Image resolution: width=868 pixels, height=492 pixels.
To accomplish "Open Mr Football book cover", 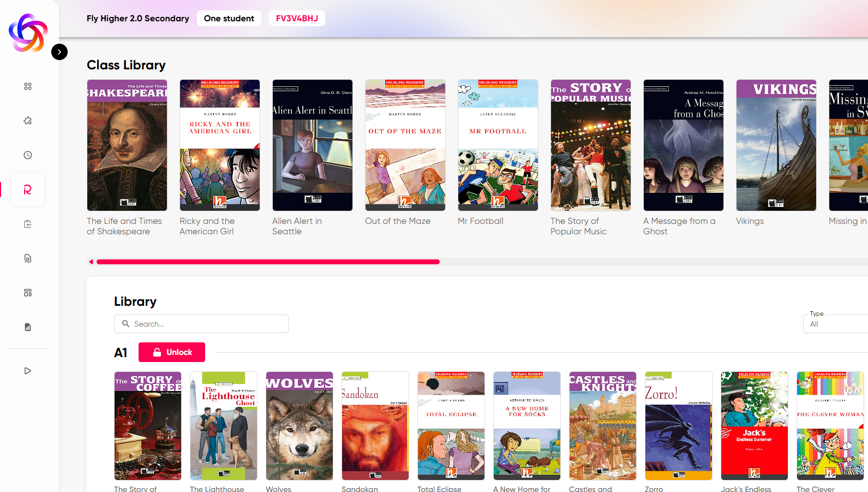I will pos(498,145).
